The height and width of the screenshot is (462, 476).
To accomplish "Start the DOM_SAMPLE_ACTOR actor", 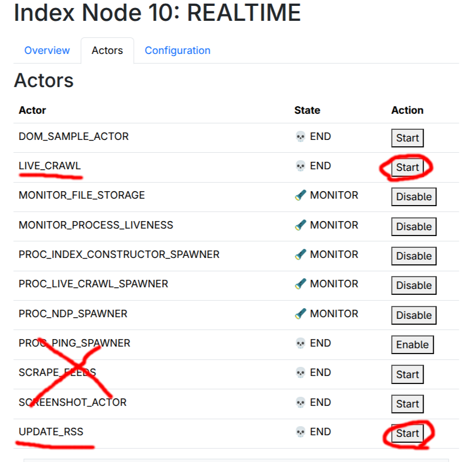I will coord(407,138).
